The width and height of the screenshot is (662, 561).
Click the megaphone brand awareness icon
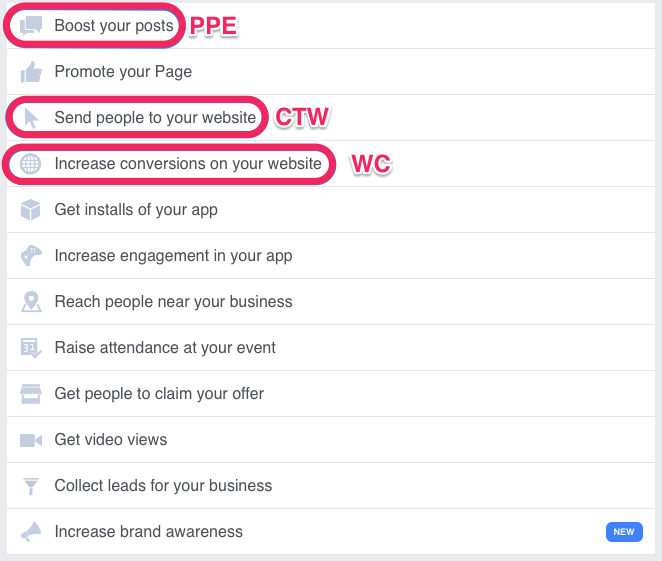(x=31, y=532)
